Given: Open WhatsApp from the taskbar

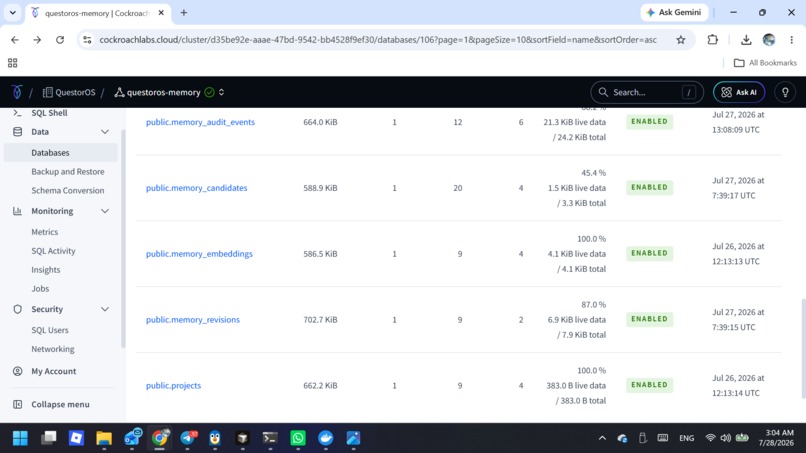Looking at the screenshot, I should point(298,438).
